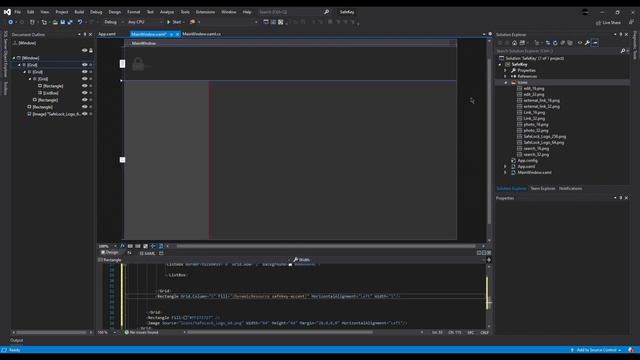Screen dimensions: 640x360
Task: Click Refresh icon in Solution Explorer toolbar
Action: tap(555, 43)
